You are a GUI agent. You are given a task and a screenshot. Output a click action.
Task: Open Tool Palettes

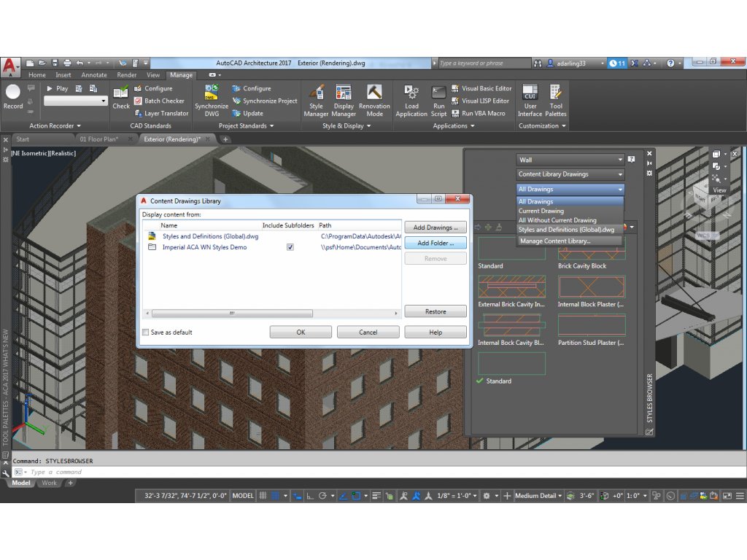555,101
